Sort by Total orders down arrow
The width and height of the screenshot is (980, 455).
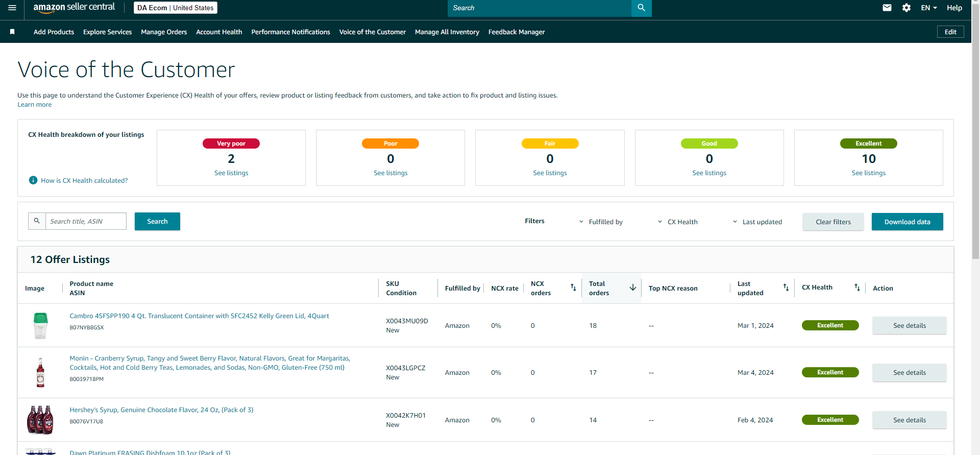tap(633, 288)
